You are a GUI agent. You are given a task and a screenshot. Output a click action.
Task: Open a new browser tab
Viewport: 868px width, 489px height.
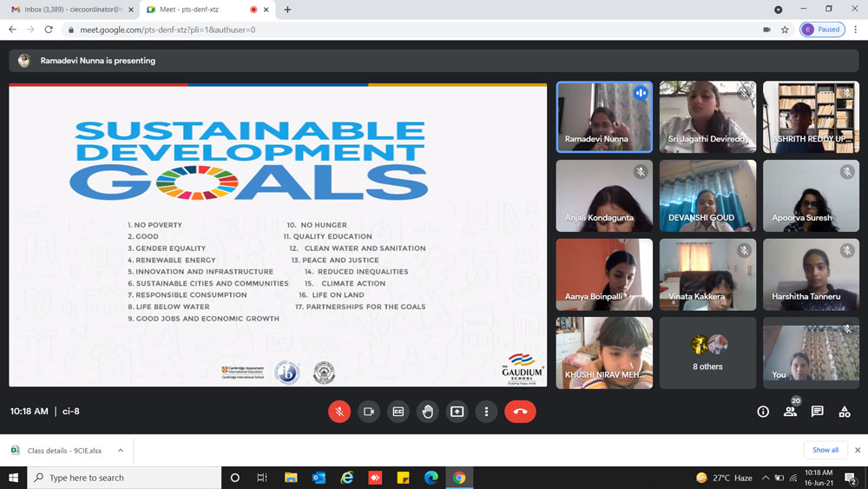click(x=287, y=10)
